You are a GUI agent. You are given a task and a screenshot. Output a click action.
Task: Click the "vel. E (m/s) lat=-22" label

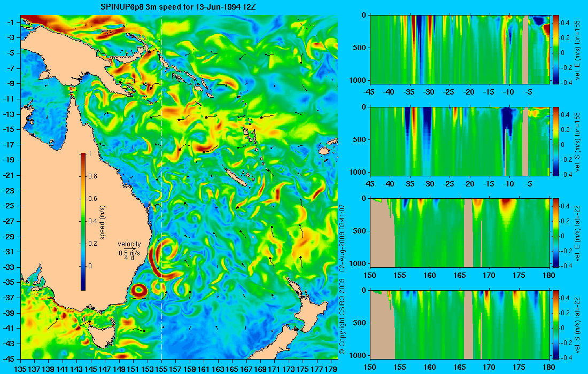(x=578, y=233)
